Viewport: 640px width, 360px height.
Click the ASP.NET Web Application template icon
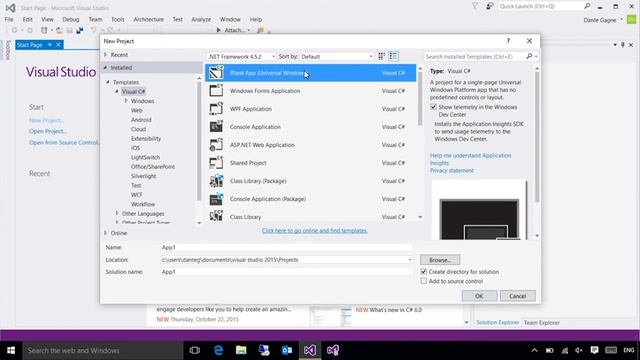[x=216, y=144]
